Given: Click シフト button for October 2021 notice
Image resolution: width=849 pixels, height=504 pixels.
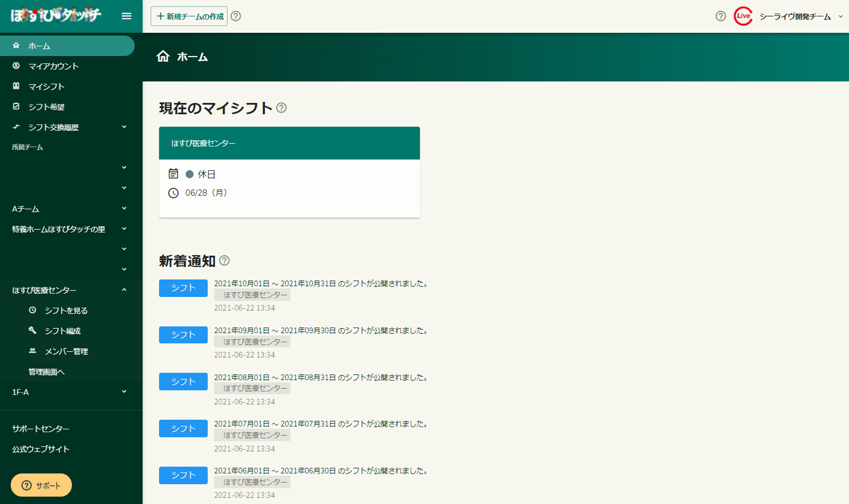Looking at the screenshot, I should point(183,288).
